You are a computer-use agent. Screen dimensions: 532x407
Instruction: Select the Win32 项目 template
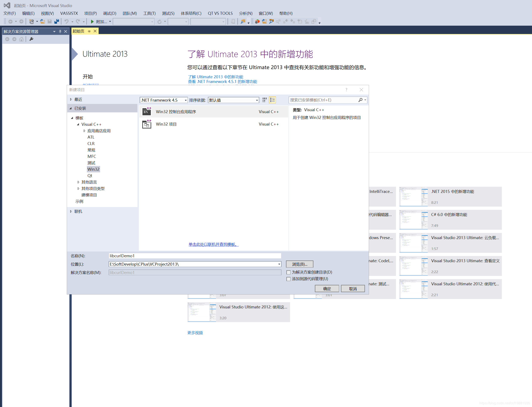213,124
